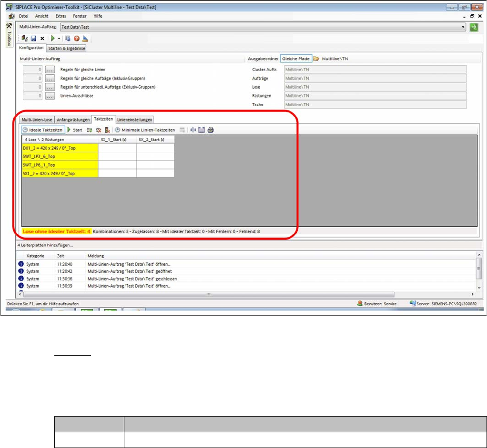Click the Start button in Taktzeiten toolbar
The width and height of the screenshot is (487, 448).
click(x=75, y=130)
